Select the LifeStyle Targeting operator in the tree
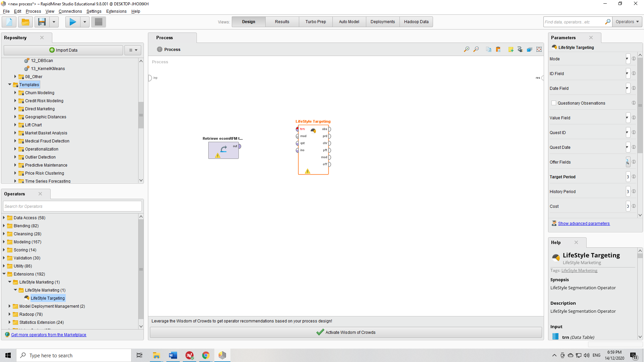The height and width of the screenshot is (362, 644). pyautogui.click(x=48, y=298)
